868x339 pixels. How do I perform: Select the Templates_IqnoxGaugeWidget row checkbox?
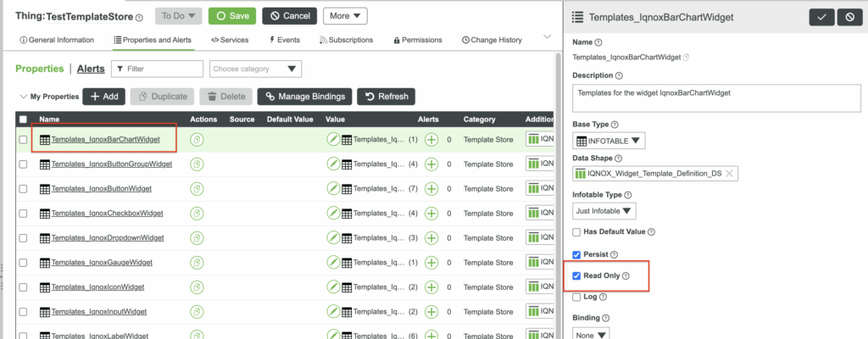23,263
